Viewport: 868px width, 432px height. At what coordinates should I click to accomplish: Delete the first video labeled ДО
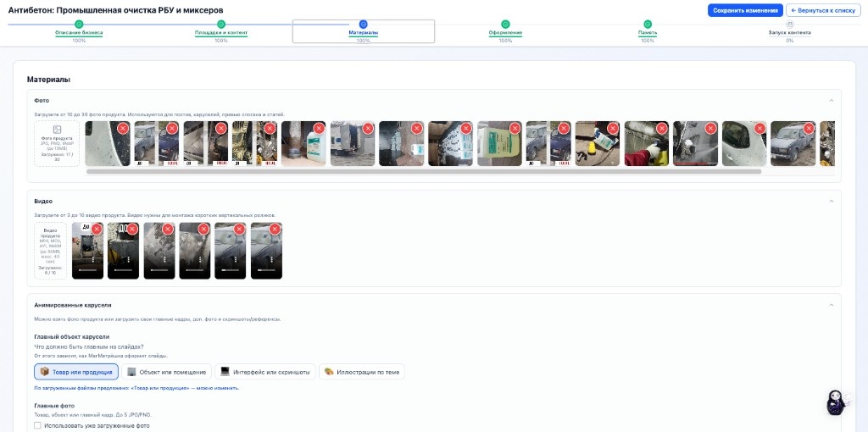[97, 229]
